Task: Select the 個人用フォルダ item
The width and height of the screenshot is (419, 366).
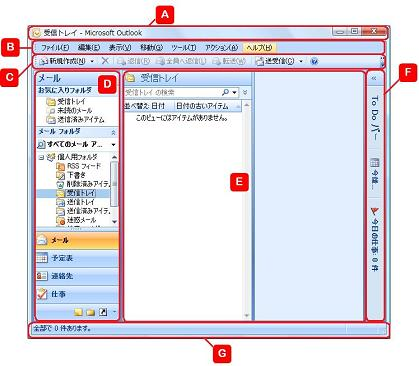Action: tap(72, 157)
